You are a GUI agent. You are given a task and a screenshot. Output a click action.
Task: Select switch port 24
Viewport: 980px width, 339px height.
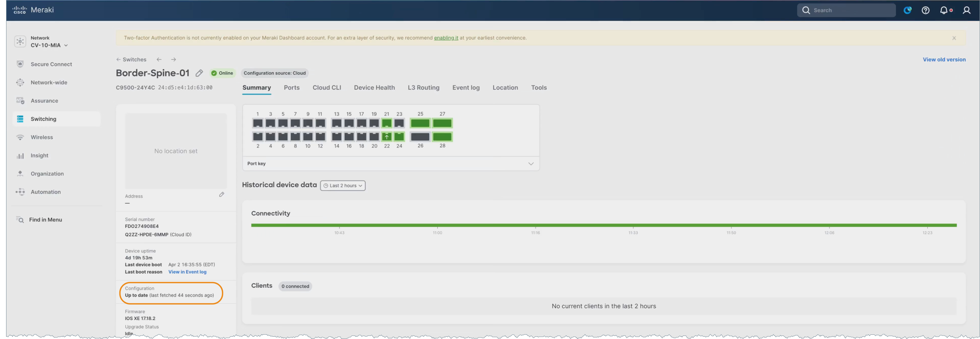[399, 136]
